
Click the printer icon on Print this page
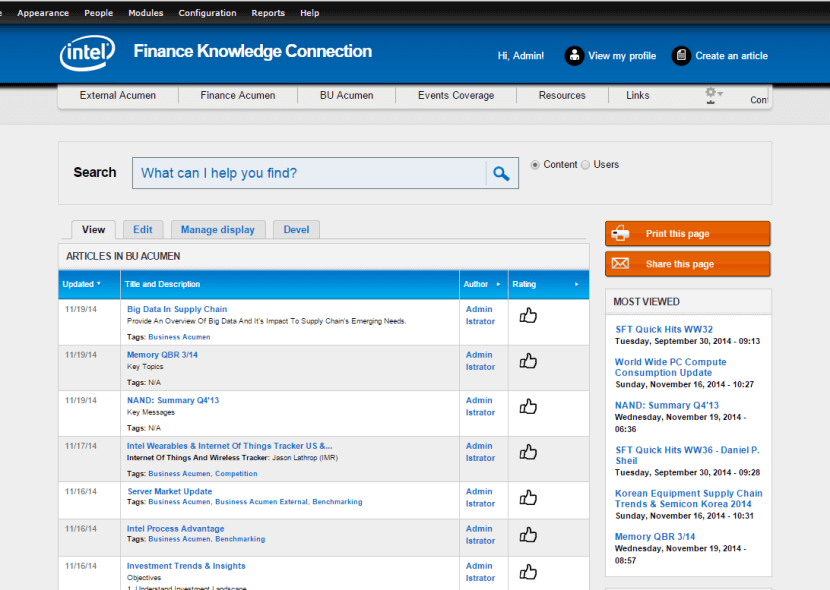click(x=621, y=233)
